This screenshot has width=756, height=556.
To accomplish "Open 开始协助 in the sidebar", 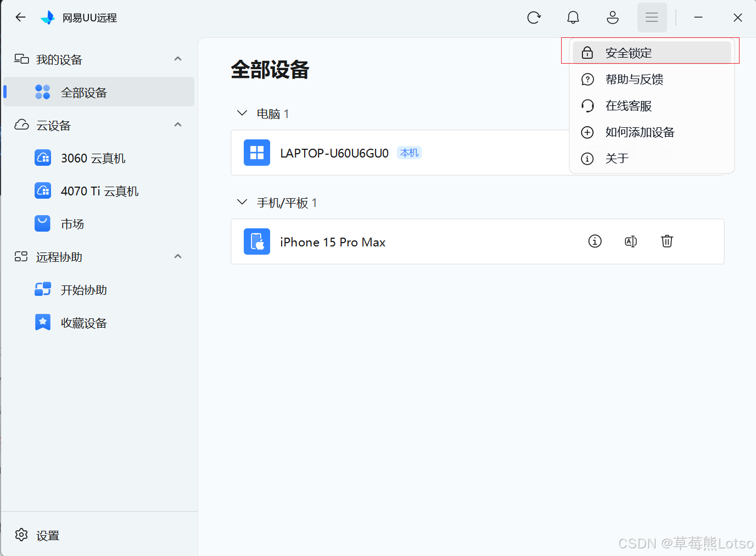I will coord(99,290).
